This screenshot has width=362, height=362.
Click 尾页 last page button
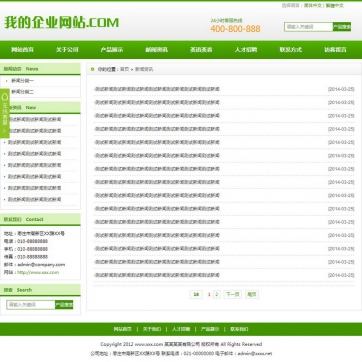[252, 294]
